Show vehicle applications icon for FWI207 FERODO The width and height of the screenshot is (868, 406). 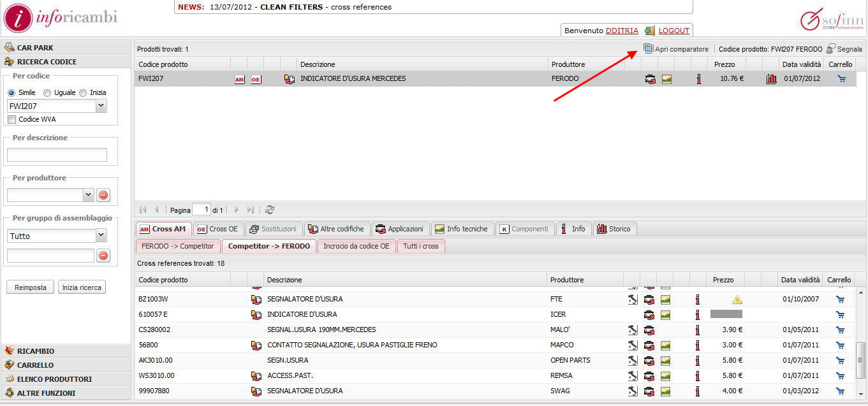tap(650, 80)
